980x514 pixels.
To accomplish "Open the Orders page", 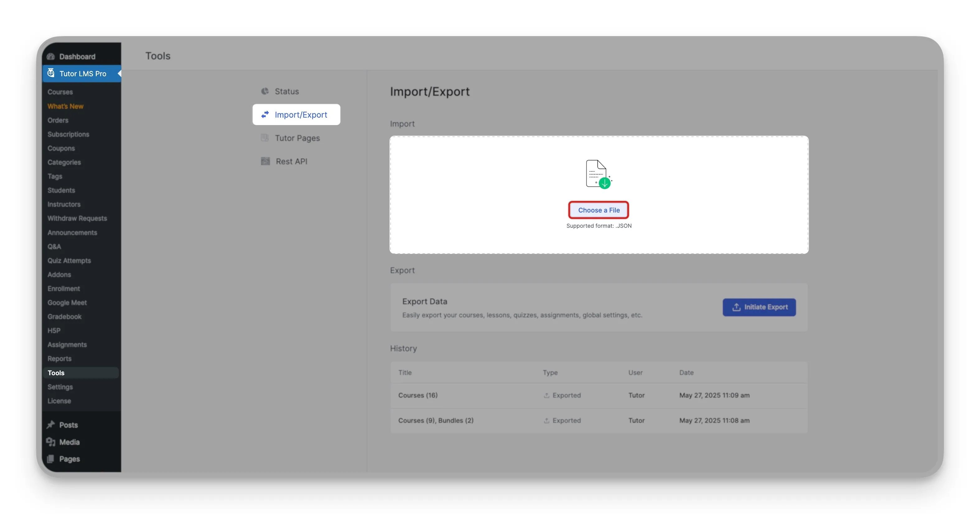I will pyautogui.click(x=58, y=120).
